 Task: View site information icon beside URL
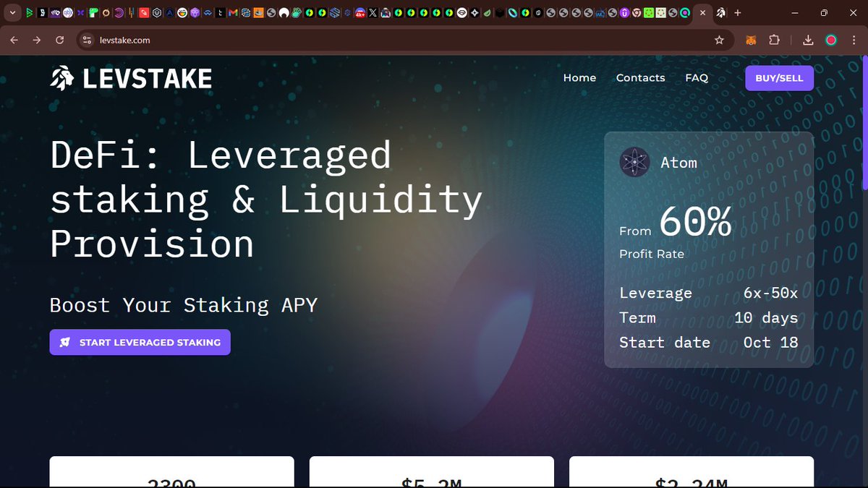coord(86,40)
